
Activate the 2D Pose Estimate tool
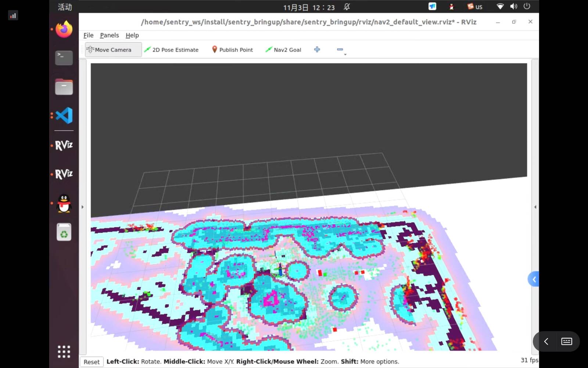pyautogui.click(x=171, y=50)
